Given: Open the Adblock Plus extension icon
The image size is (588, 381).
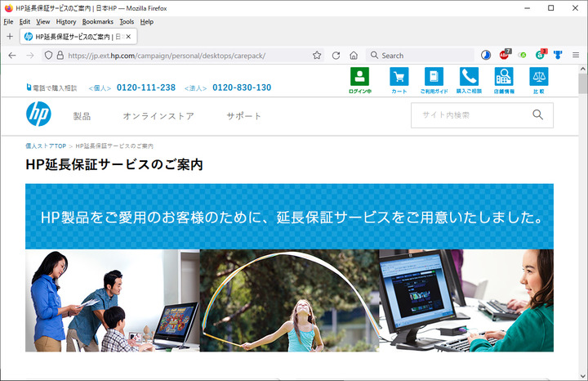Looking at the screenshot, I should [505, 55].
